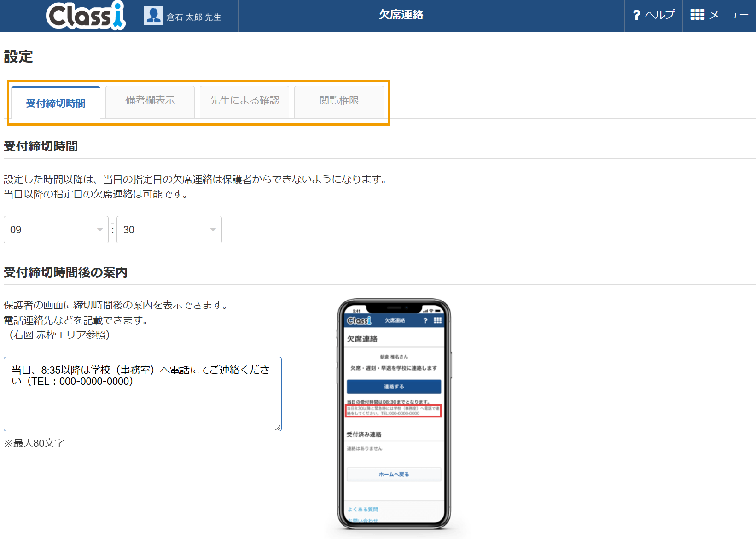
Task: Click the user avatar icon
Action: [x=153, y=16]
